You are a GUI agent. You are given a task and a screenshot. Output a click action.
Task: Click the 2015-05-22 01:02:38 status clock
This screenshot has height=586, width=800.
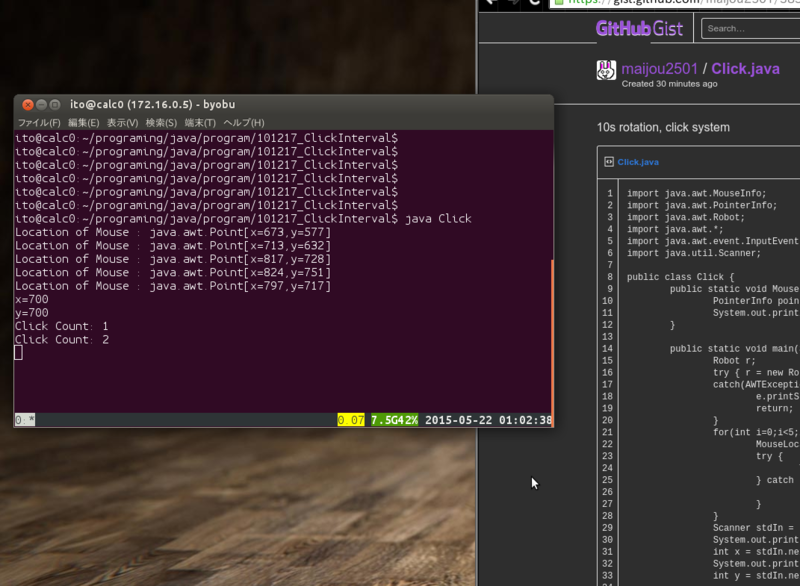click(488, 420)
